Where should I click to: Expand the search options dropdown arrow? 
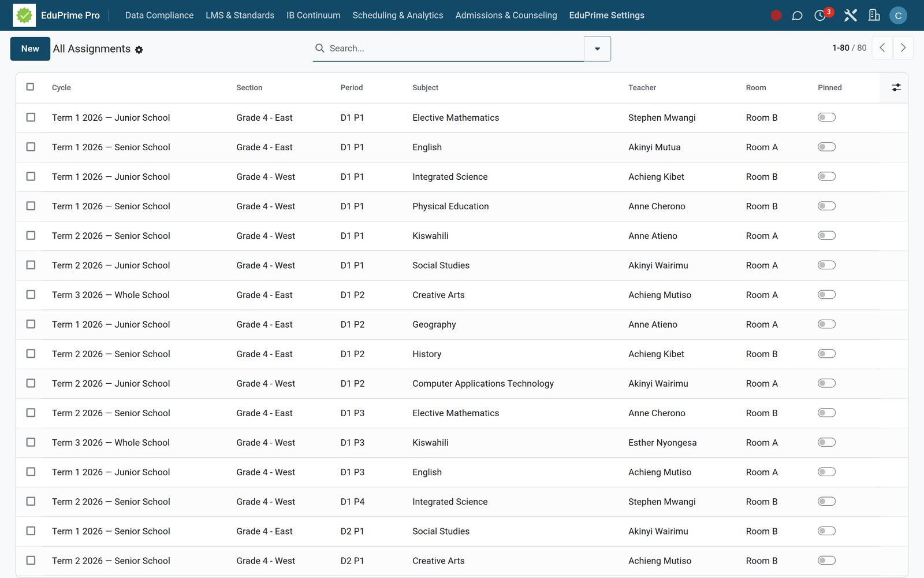[597, 49]
